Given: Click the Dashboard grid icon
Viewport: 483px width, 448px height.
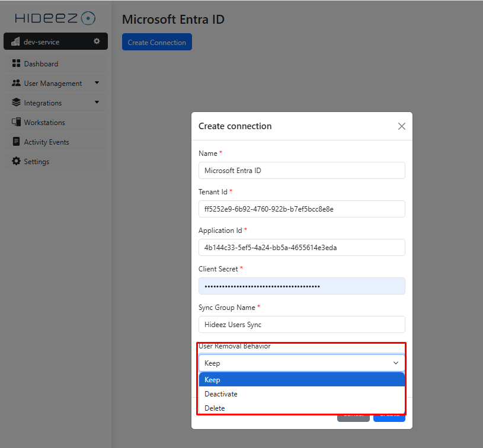Looking at the screenshot, I should pos(16,63).
